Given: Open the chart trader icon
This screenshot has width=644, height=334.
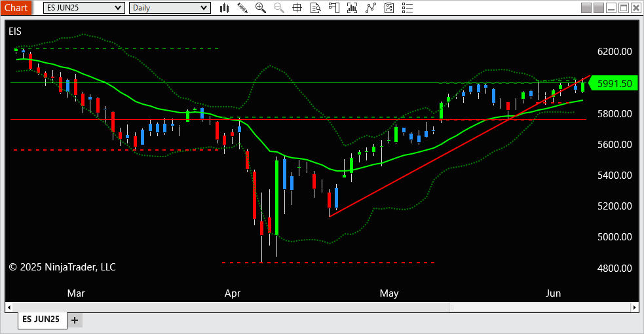Looking at the screenshot, I should pos(334,8).
